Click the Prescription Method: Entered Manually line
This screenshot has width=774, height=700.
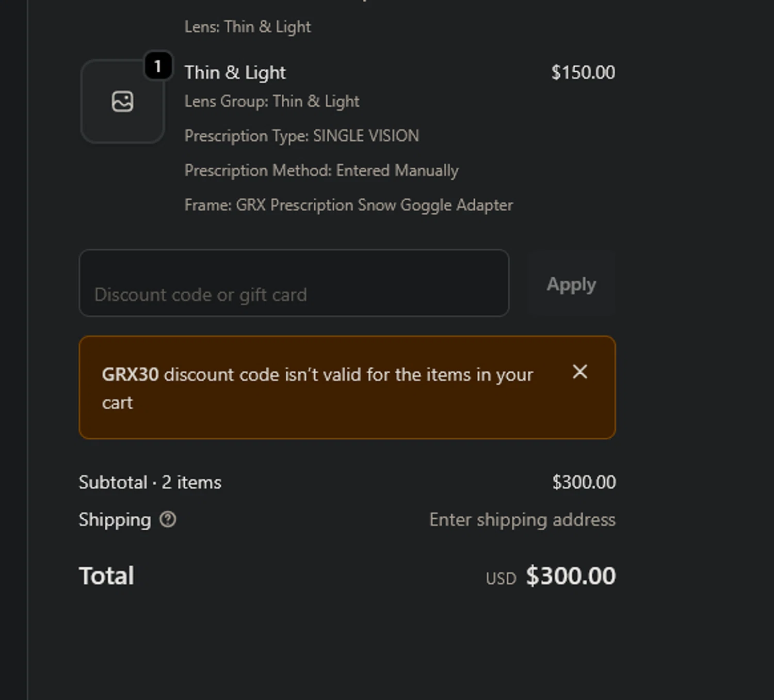click(321, 171)
